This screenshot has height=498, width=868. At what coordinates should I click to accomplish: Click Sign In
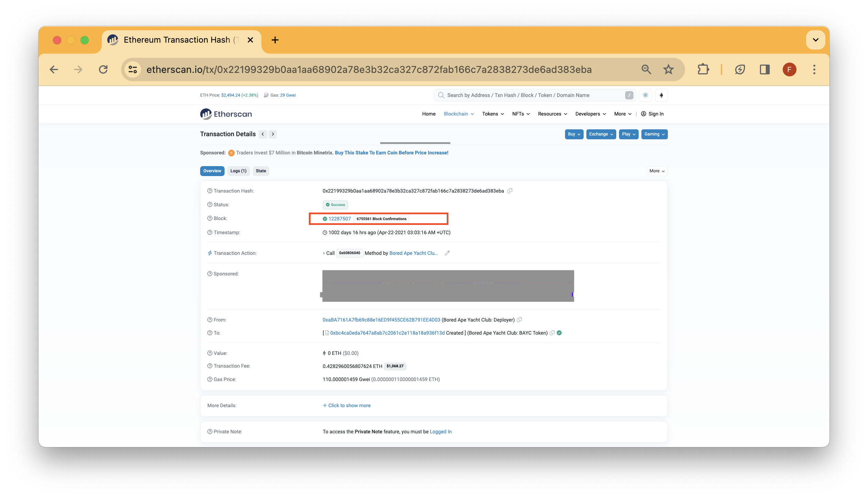point(652,114)
